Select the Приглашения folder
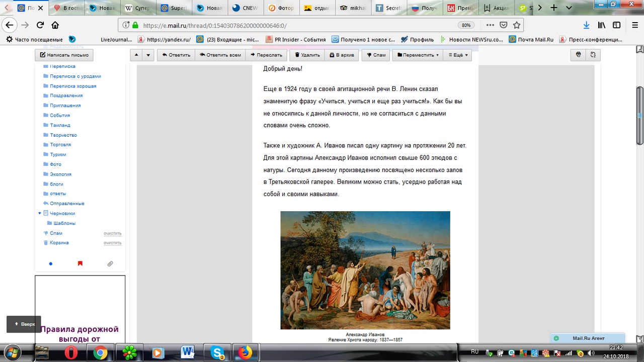The image size is (644, 362). (65, 106)
